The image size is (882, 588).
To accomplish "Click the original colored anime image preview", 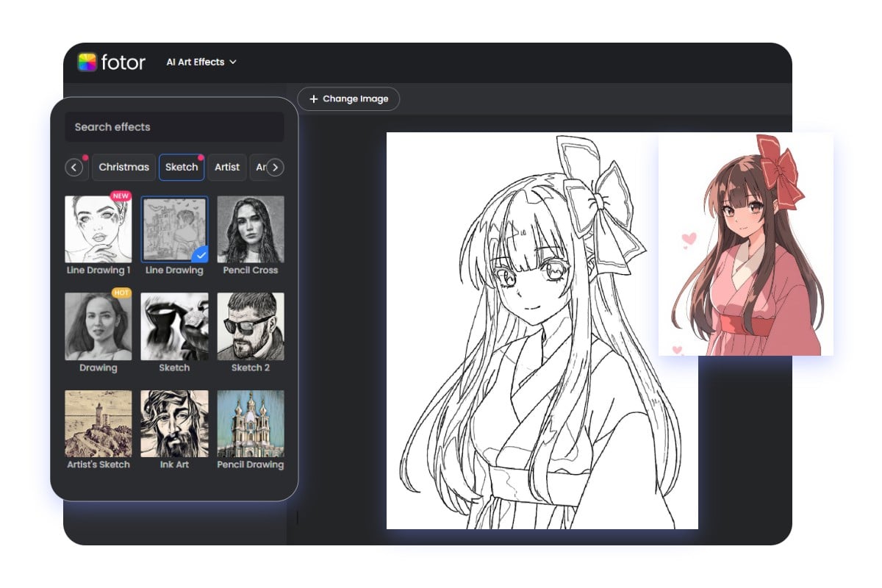I will pyautogui.click(x=745, y=244).
